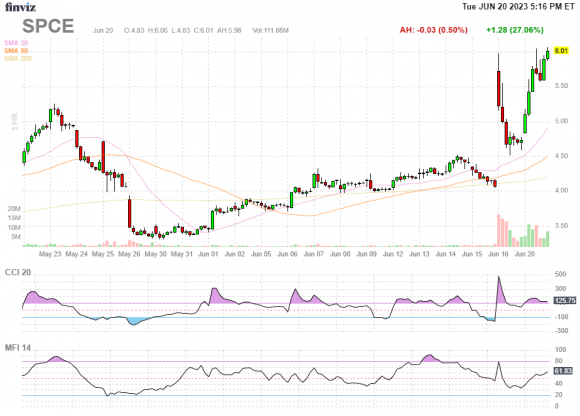Click the Jun 07 date axis label
This screenshot has width=580, height=416.
[314, 254]
